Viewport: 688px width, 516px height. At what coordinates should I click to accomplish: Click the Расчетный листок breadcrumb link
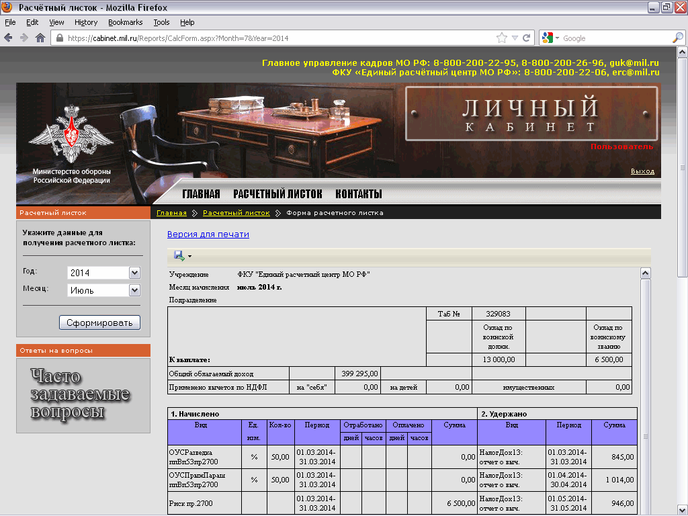pos(236,213)
